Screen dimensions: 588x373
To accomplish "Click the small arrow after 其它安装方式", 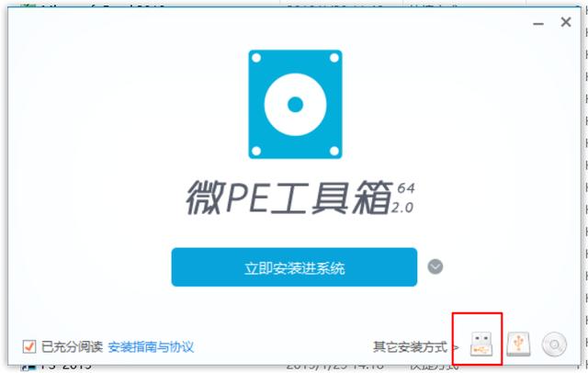I will (456, 347).
